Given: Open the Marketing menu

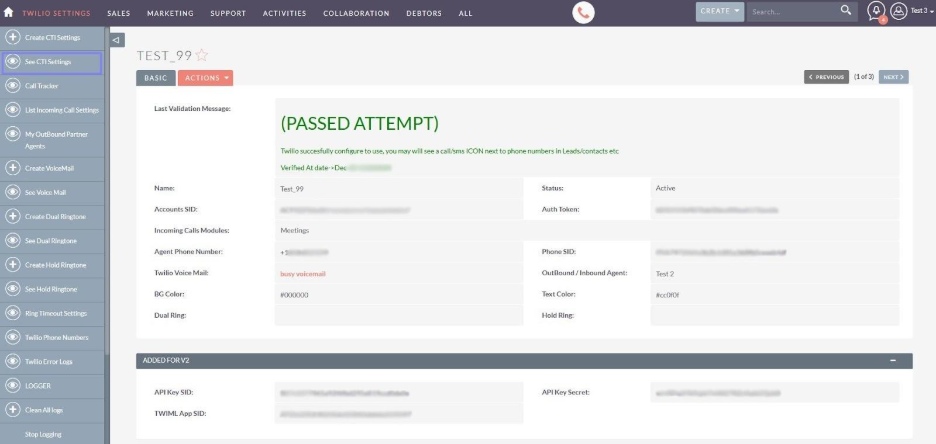Looking at the screenshot, I should [x=170, y=13].
